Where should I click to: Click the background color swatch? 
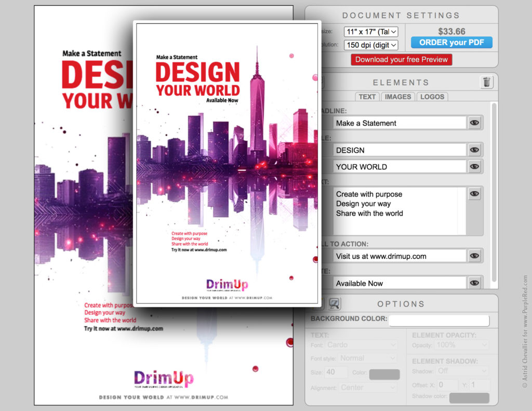coord(439,320)
